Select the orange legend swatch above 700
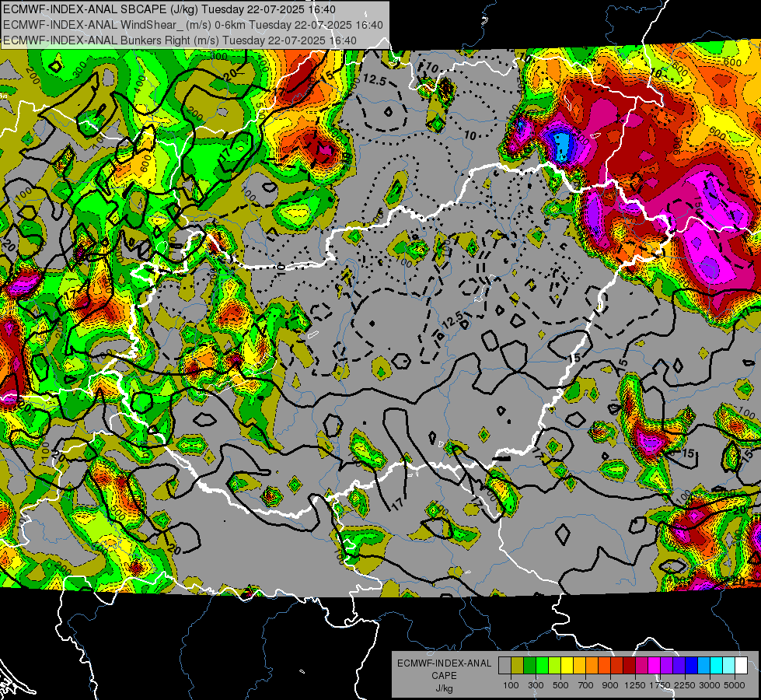Image resolution: width=761 pixels, height=700 pixels. (x=592, y=666)
